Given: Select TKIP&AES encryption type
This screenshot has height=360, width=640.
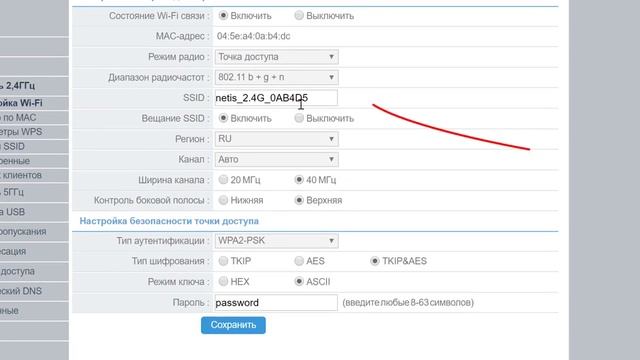Looking at the screenshot, I should pyautogui.click(x=374, y=261).
